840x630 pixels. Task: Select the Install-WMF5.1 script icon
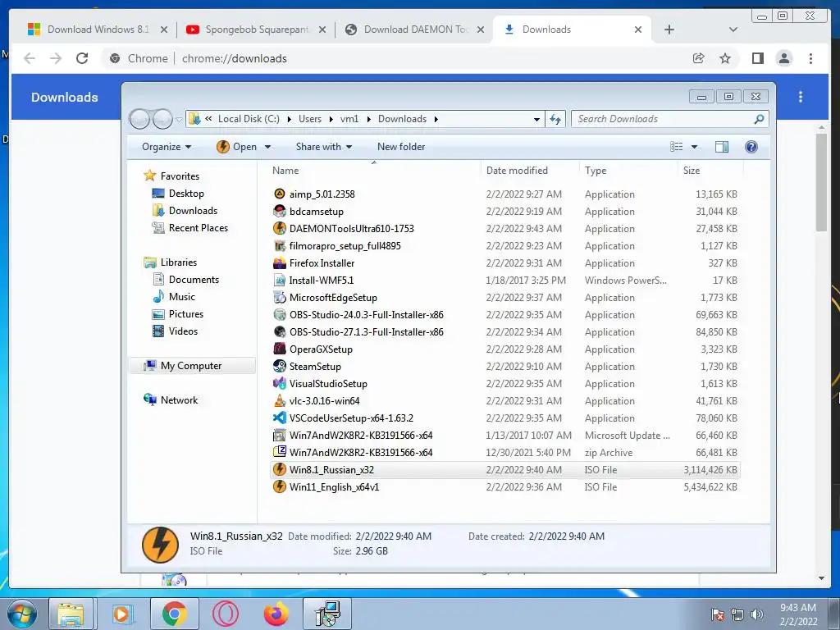click(x=279, y=281)
